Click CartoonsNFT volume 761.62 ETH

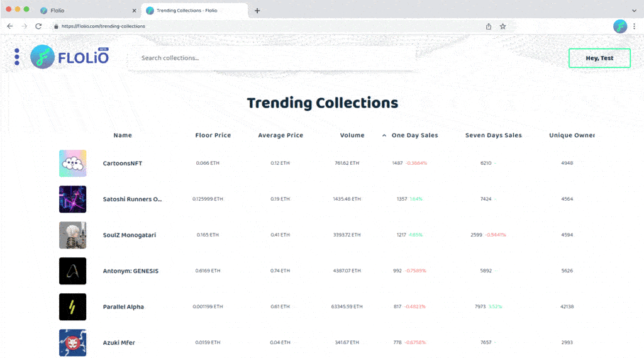tap(347, 163)
